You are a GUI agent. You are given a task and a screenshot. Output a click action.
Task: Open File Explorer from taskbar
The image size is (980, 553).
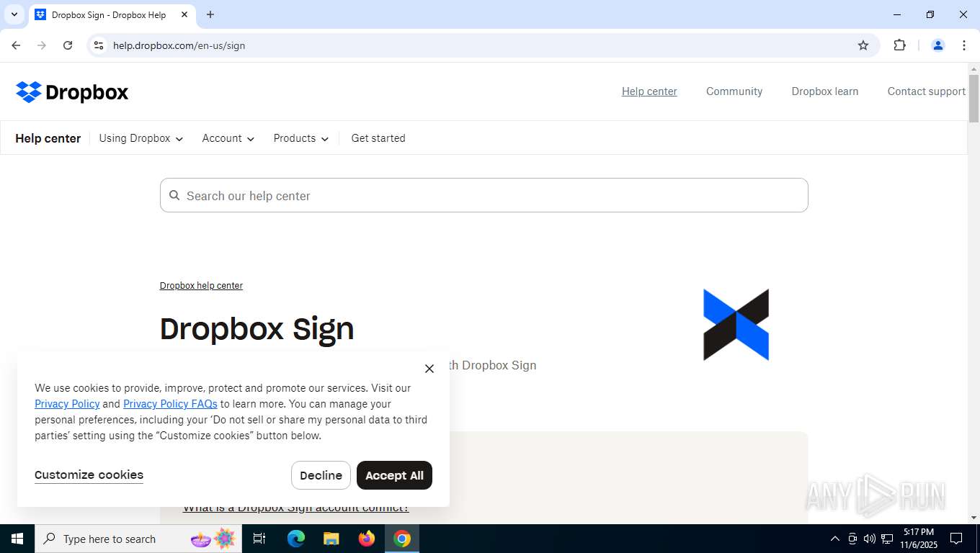click(331, 539)
